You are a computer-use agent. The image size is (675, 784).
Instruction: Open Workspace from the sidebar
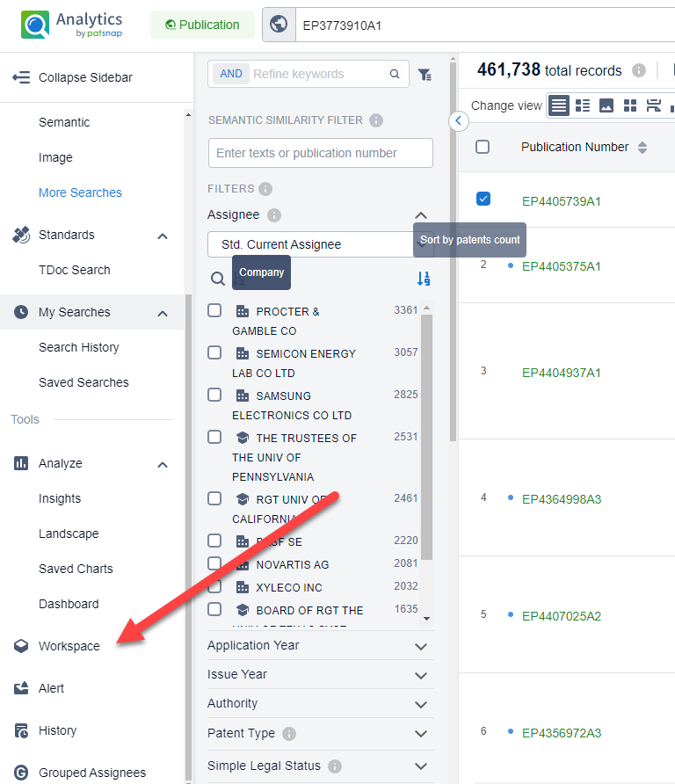click(69, 646)
